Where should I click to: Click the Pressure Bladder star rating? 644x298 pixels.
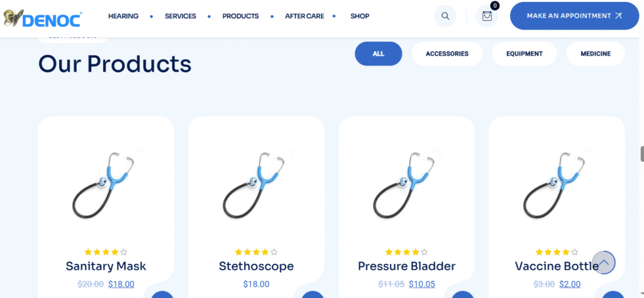(407, 252)
